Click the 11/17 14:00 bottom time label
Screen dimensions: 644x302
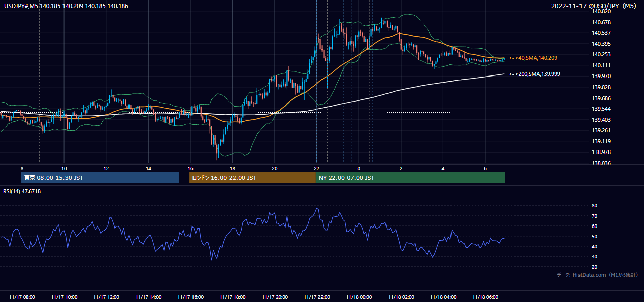point(148,297)
